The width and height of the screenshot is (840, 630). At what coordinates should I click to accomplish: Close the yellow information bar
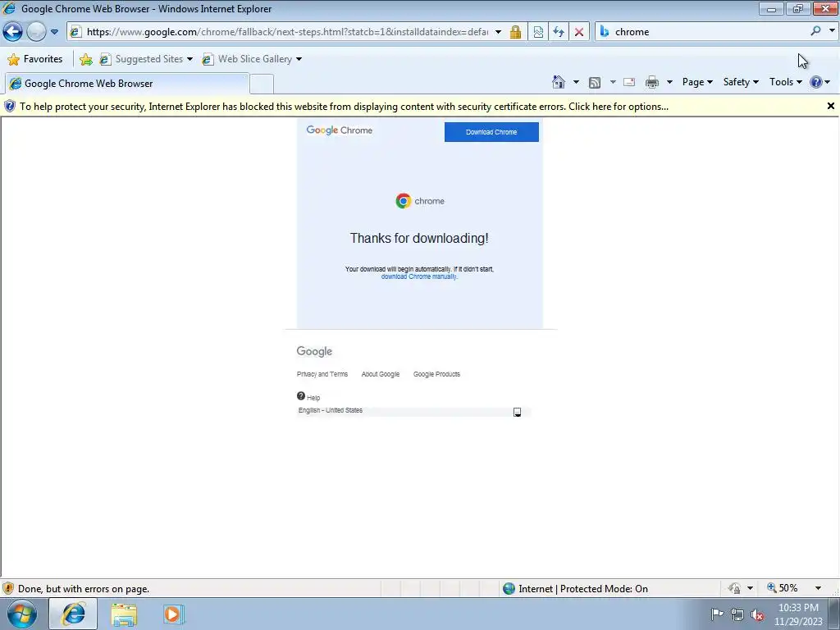tap(831, 106)
